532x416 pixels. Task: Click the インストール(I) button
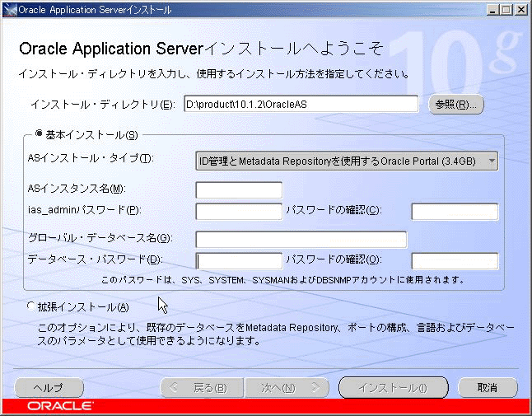[394, 387]
